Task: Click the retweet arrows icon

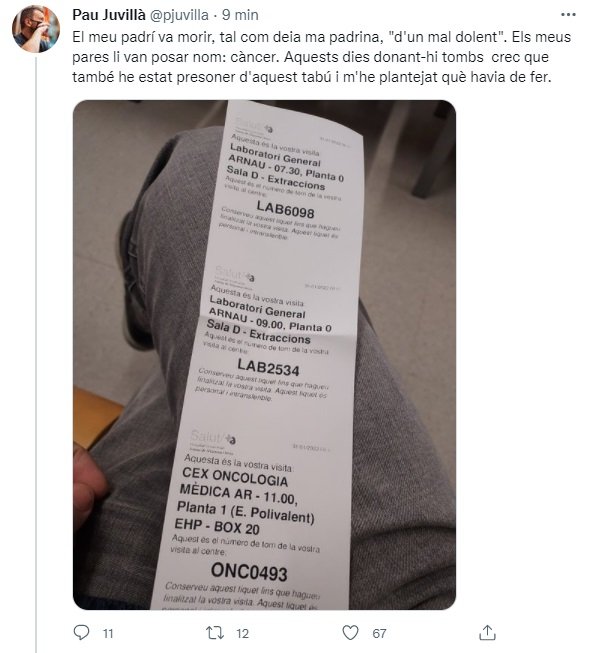Action: (215, 633)
